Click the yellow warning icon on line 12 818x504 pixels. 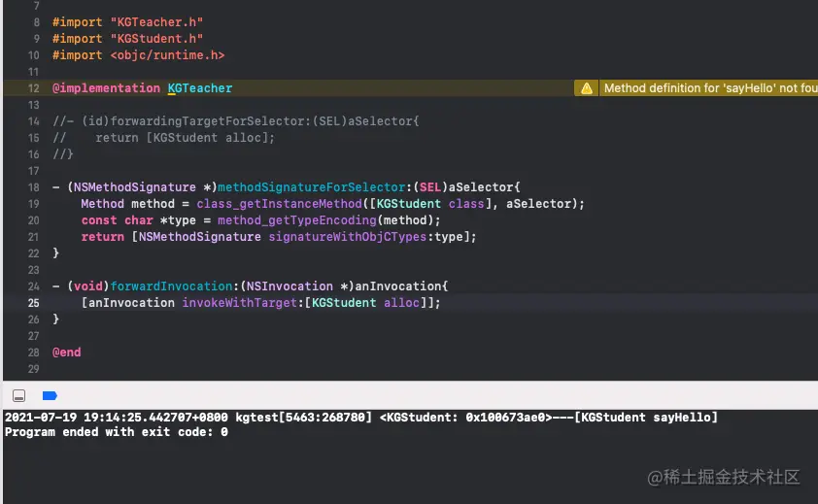(x=587, y=88)
